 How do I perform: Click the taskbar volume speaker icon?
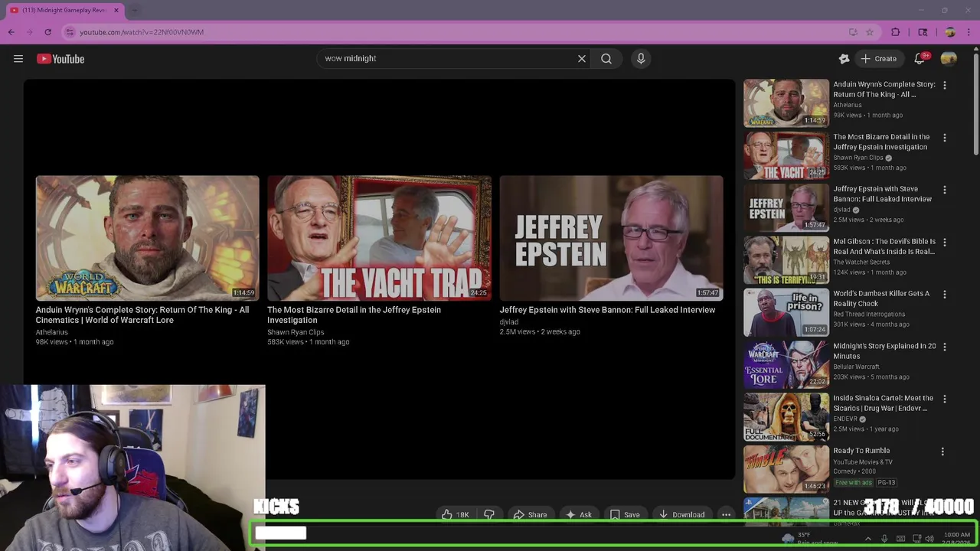pos(929,539)
